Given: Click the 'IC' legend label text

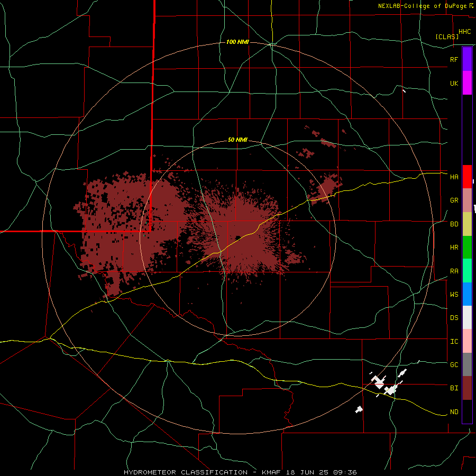Looking at the screenshot, I should coord(454,342).
